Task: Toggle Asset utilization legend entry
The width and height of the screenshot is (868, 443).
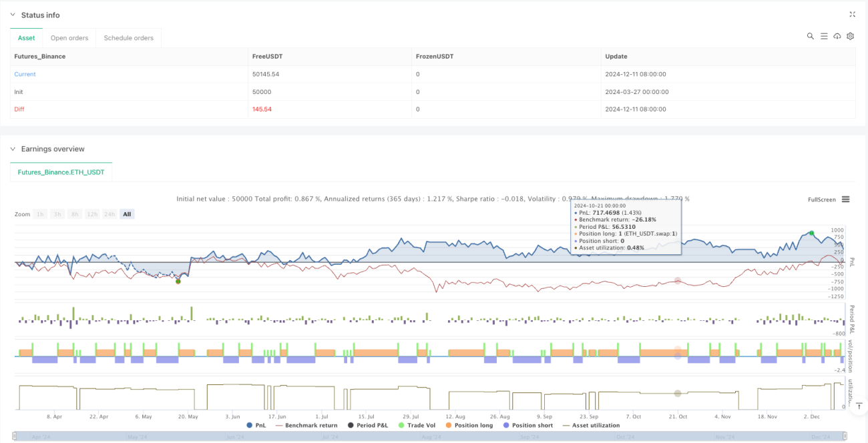Action: tap(591, 425)
